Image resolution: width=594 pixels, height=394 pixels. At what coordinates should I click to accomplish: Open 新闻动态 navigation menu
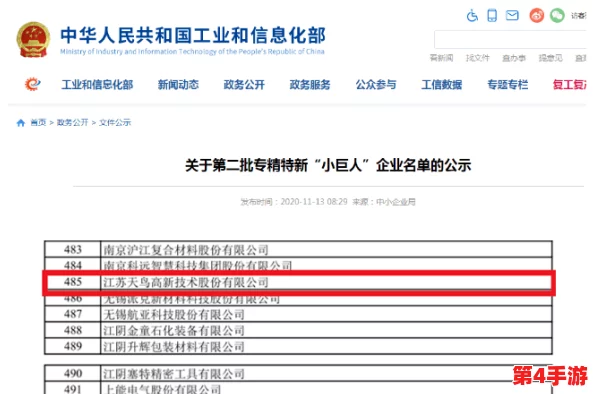pos(178,84)
